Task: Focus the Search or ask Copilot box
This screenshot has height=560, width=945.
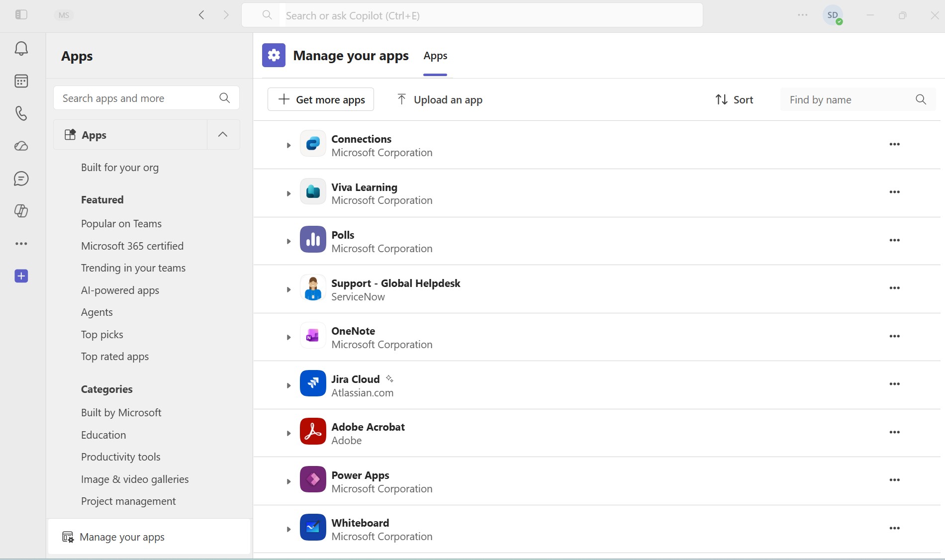Action: coord(472,15)
